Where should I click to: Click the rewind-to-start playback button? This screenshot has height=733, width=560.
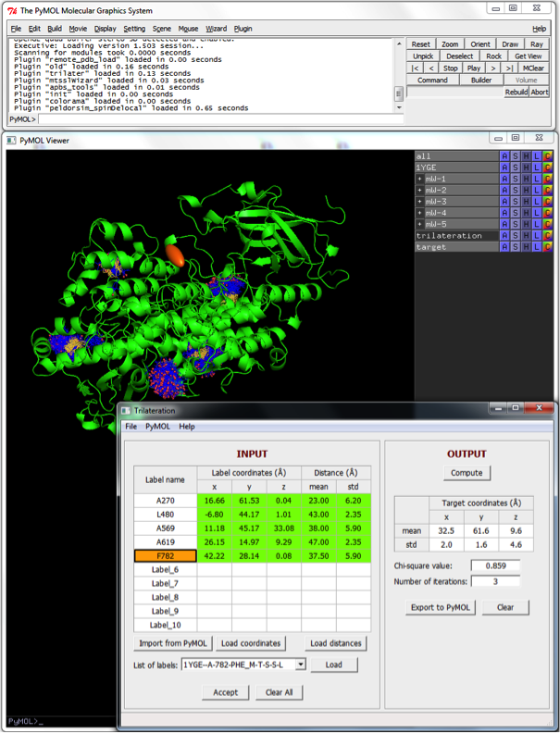tap(415, 68)
